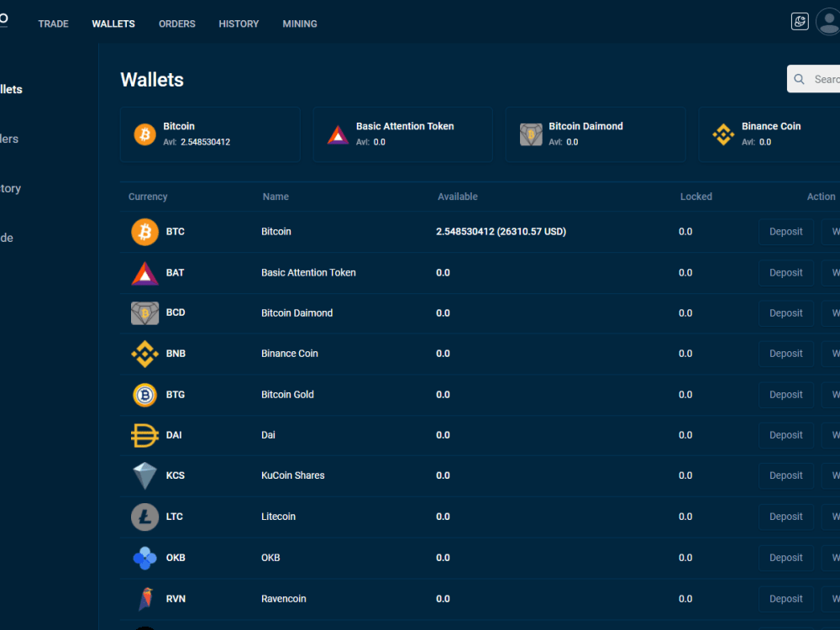Click the DAI coin icon in table
The width and height of the screenshot is (840, 630).
coord(144,435)
